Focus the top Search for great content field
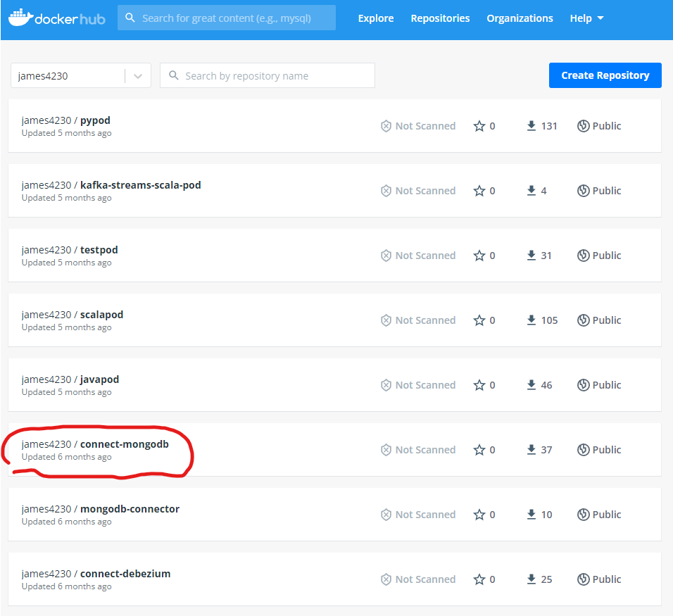The width and height of the screenshot is (673, 616). click(x=226, y=18)
